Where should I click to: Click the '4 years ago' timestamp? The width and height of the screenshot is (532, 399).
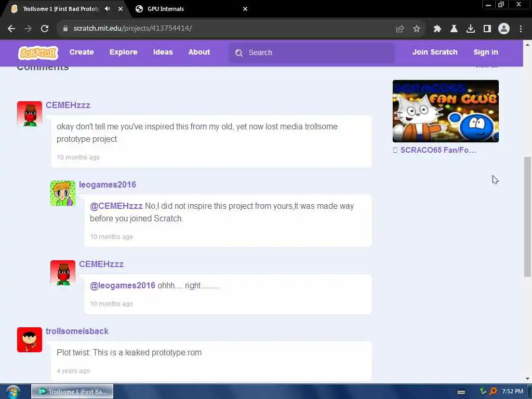(x=73, y=371)
